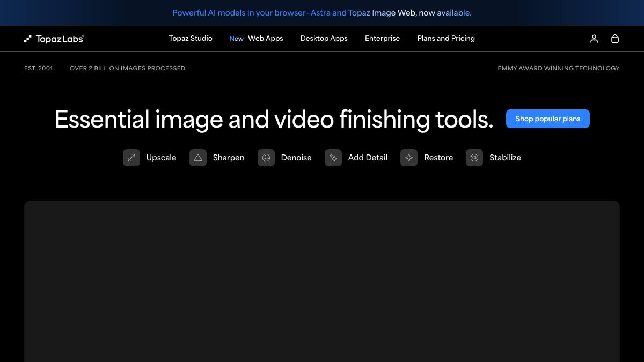644x362 pixels.
Task: Click the Sharpen triangle icon
Action: pyautogui.click(x=198, y=158)
